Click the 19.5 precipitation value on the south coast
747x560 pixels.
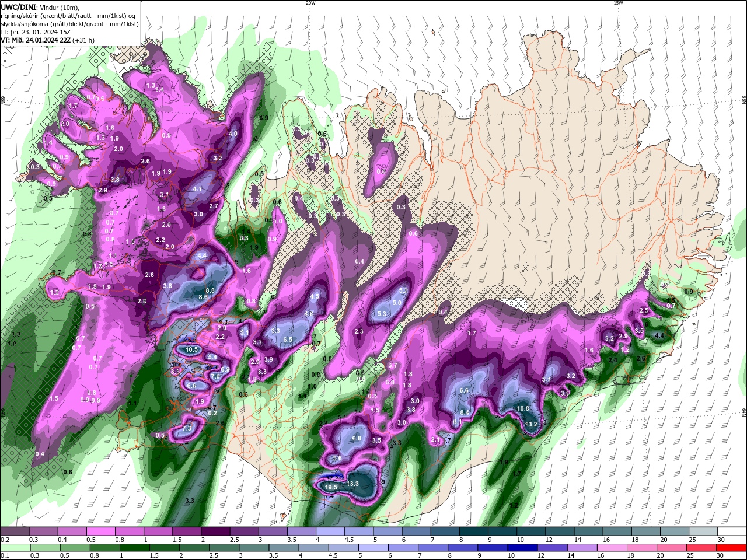[331, 487]
